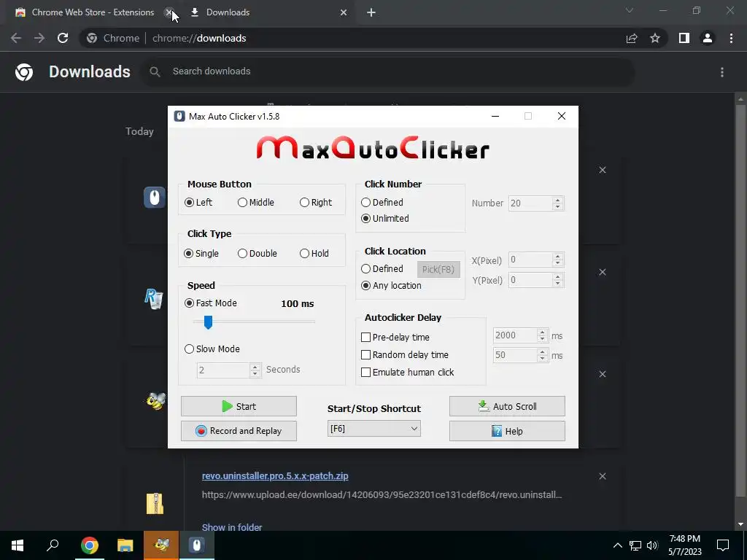The height and width of the screenshot is (560, 747).
Task: Click Chrome forward arrow
Action: pos(39,38)
